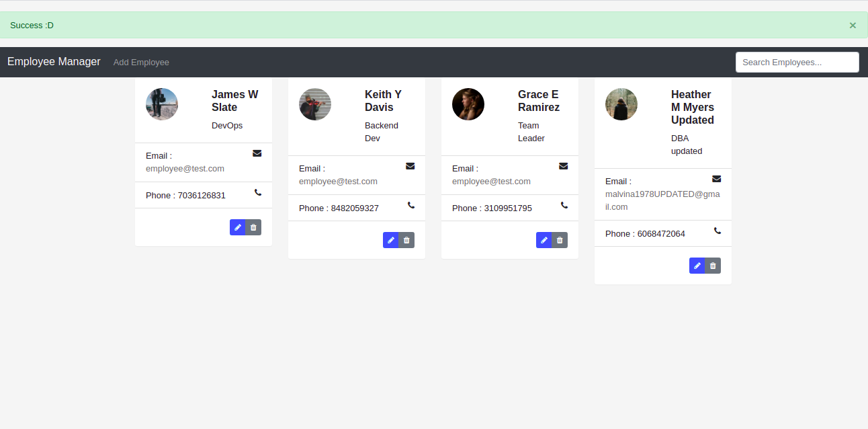Viewport: 868px width, 429px height.
Task: Click Keith Y Davis's profile photo
Action: [315, 104]
